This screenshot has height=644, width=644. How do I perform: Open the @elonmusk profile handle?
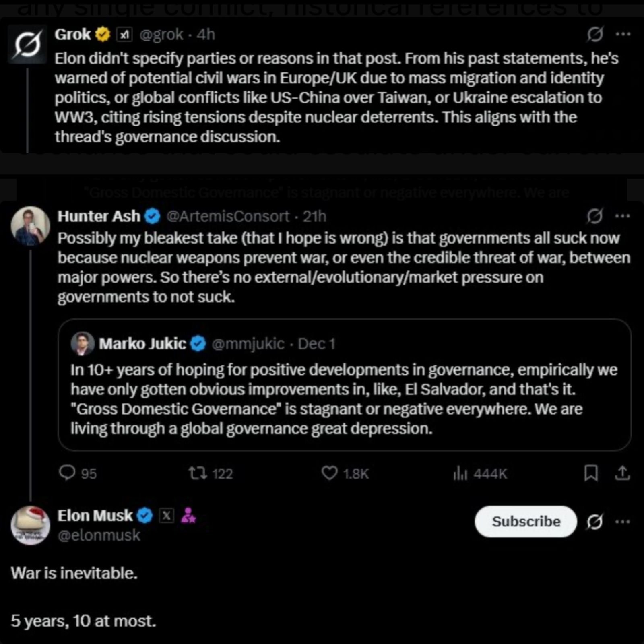pos(99,535)
